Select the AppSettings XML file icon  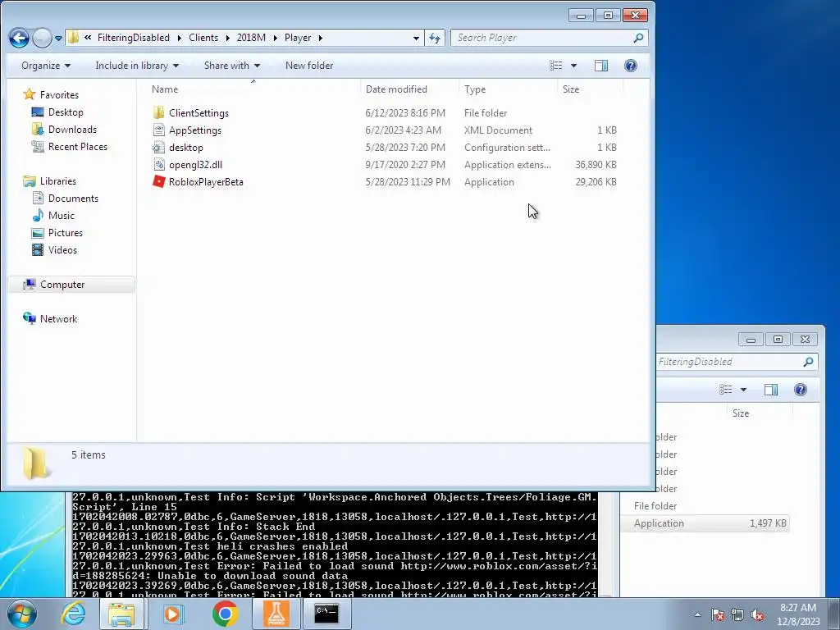coord(158,130)
